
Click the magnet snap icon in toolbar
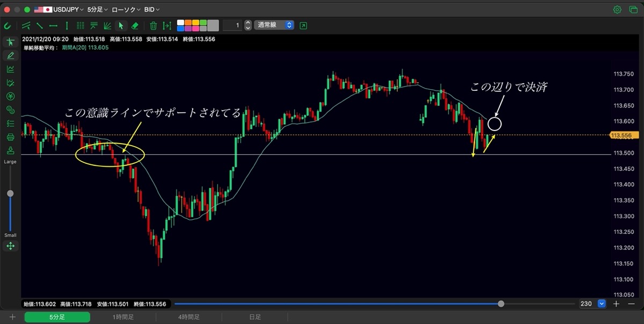8,25
